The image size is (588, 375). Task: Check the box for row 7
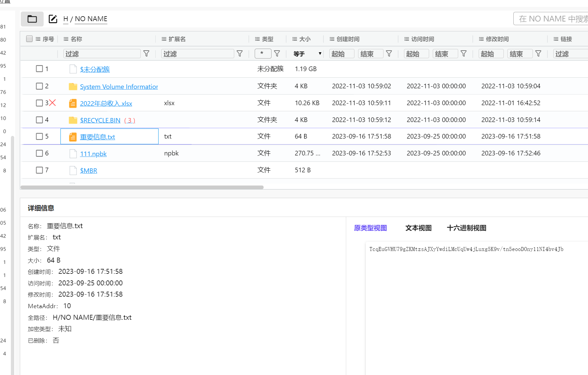point(39,170)
